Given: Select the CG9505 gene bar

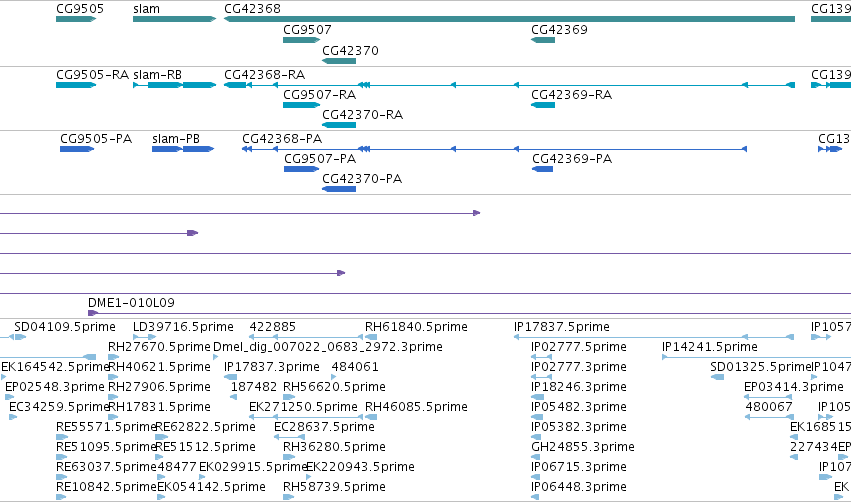Looking at the screenshot, I should (x=76, y=19).
